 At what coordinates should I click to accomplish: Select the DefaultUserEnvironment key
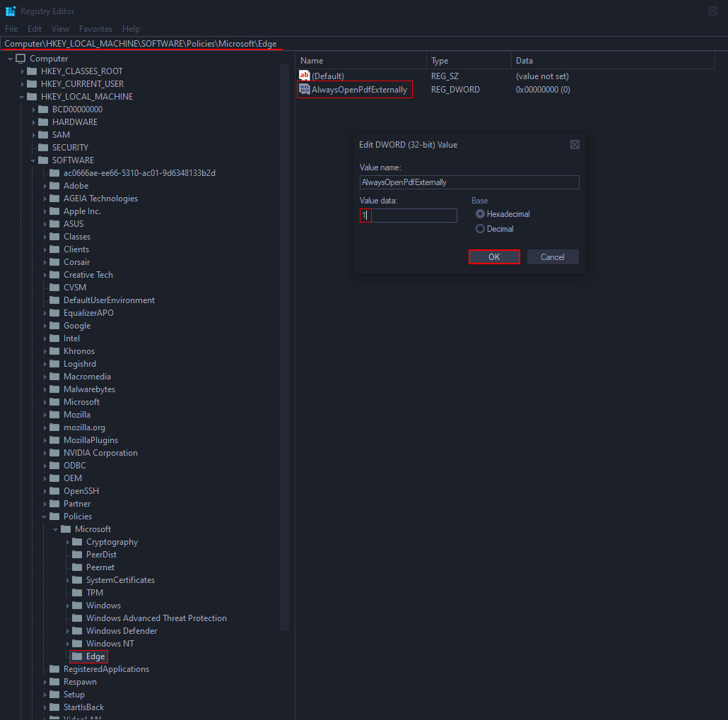pos(109,300)
